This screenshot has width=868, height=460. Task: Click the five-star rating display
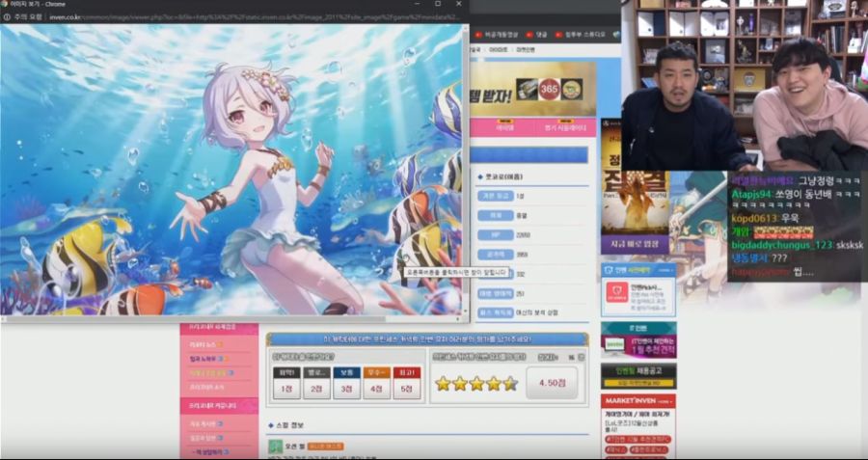(476, 383)
